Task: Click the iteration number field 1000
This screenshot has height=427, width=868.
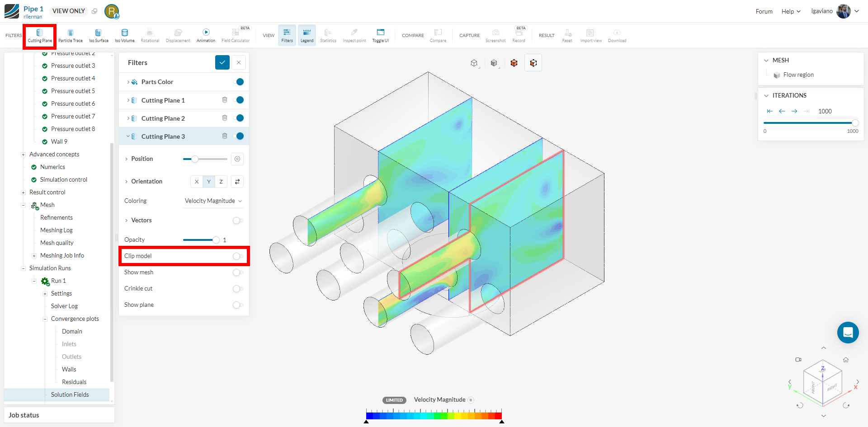Action: click(x=836, y=111)
